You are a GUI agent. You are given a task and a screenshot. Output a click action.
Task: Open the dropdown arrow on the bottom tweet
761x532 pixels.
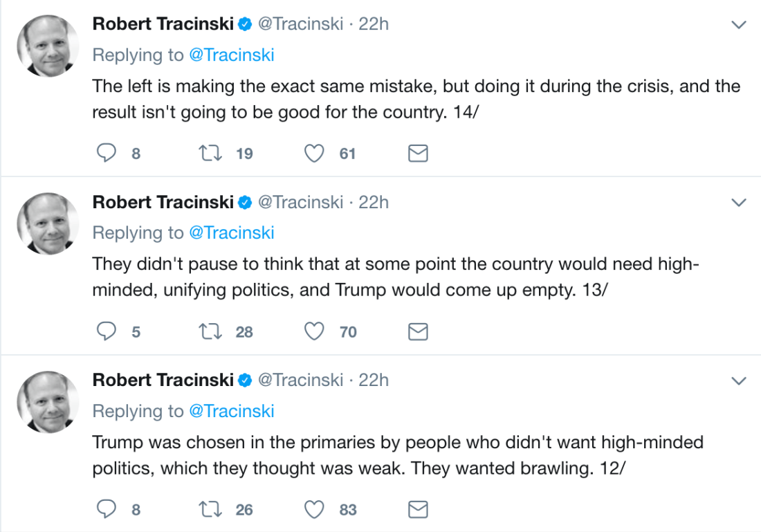[739, 380]
